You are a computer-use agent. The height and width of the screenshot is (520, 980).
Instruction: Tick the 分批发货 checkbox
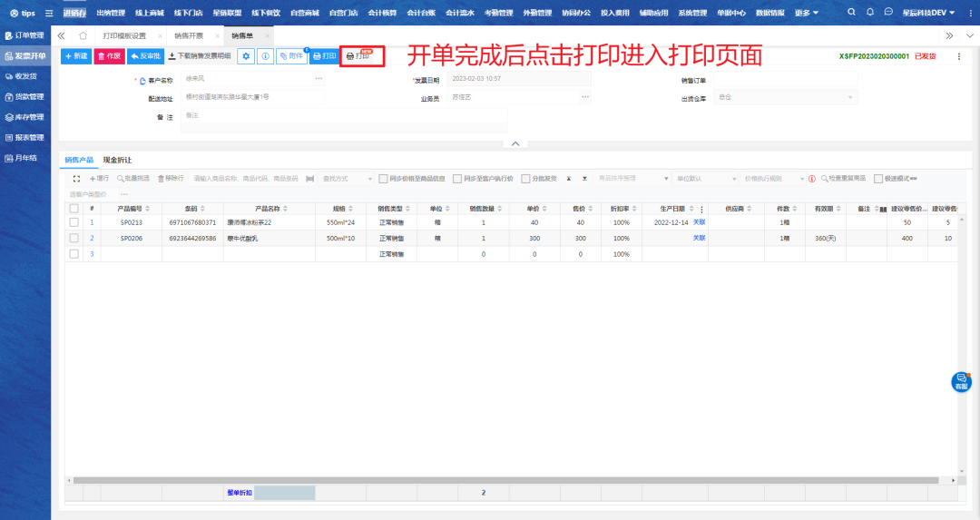[525, 179]
